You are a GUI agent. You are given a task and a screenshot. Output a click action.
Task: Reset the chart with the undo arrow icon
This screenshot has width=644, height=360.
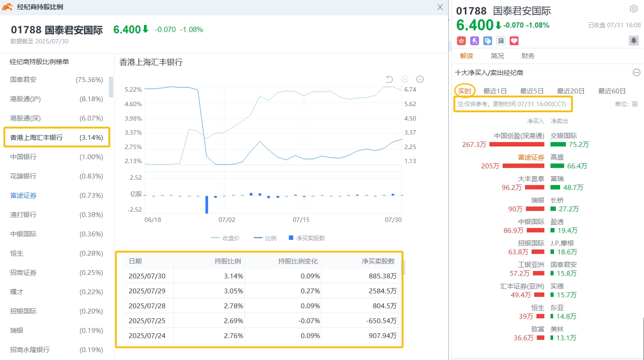tap(389, 79)
